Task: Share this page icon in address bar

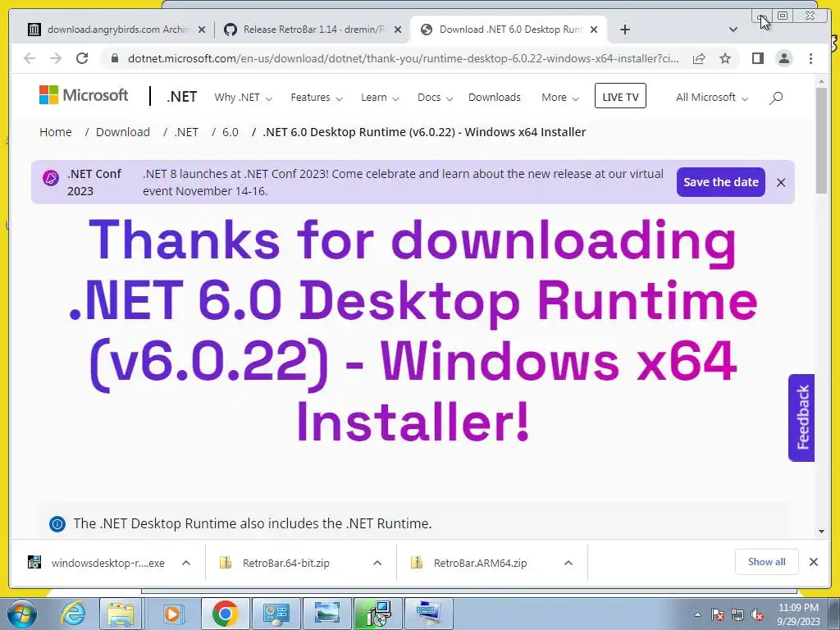Action: [x=699, y=58]
